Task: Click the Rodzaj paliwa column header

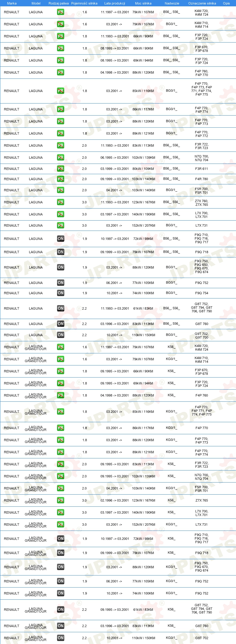Action: click(59, 3)
